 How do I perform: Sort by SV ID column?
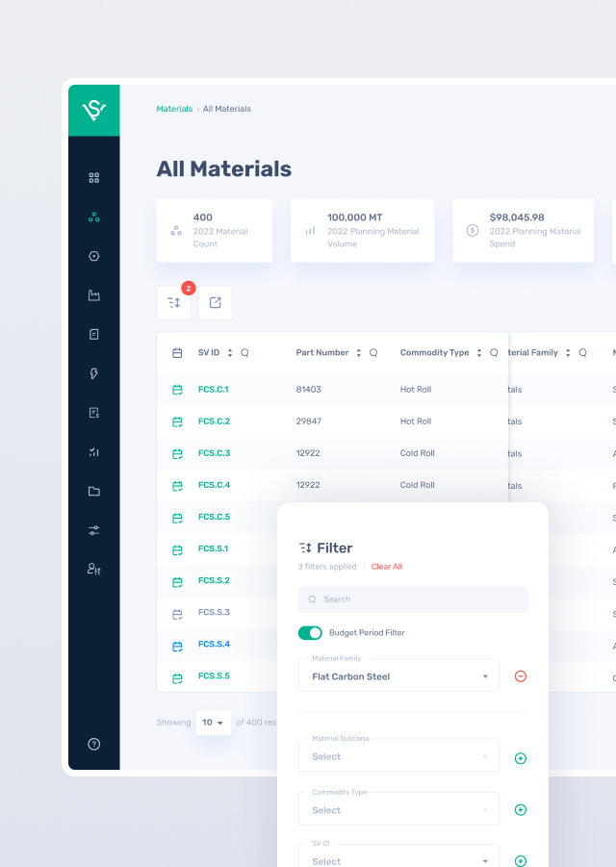[229, 353]
